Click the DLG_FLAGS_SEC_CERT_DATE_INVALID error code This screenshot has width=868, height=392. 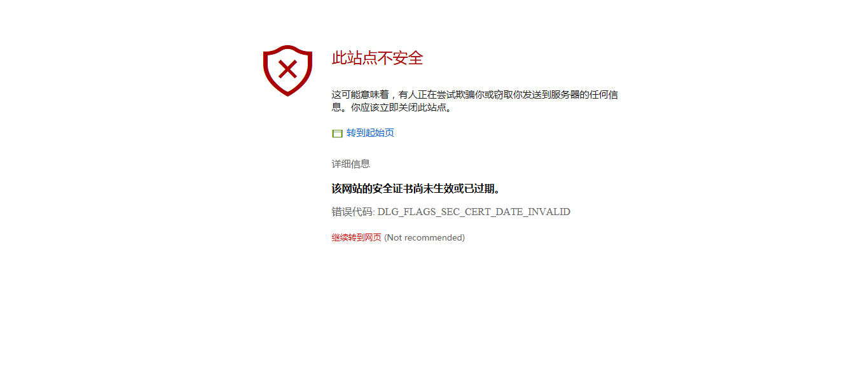474,212
